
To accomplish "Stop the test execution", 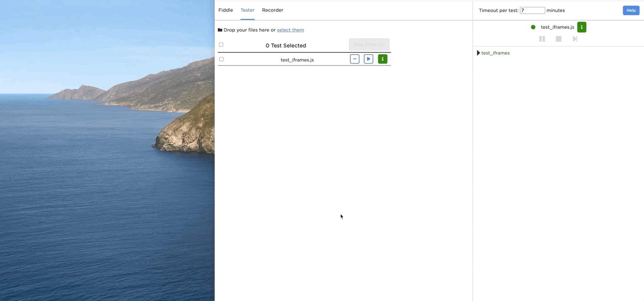I will pos(558,39).
